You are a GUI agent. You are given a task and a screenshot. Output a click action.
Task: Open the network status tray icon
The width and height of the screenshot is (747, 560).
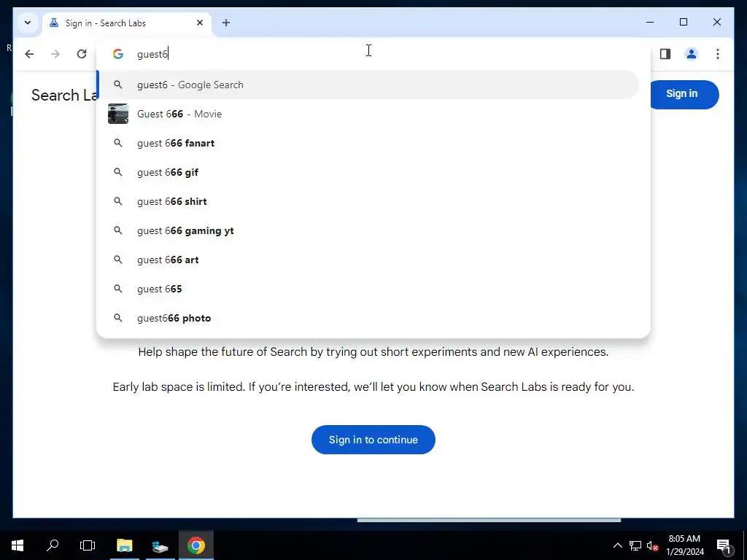tap(635, 545)
